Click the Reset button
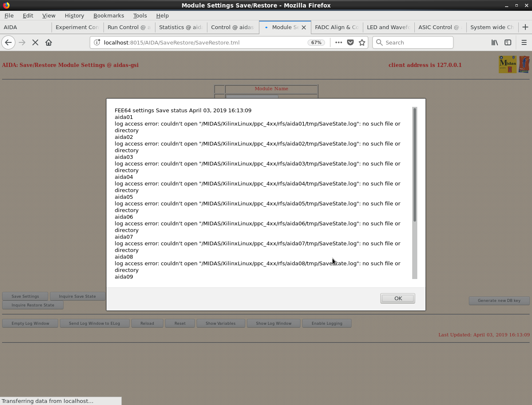The height and width of the screenshot is (405, 532). (180, 324)
